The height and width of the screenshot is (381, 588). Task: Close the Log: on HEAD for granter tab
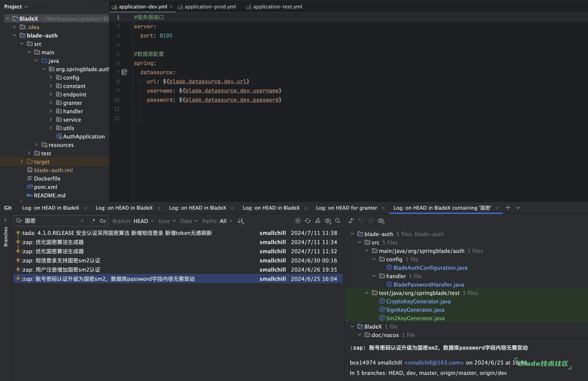(x=383, y=208)
